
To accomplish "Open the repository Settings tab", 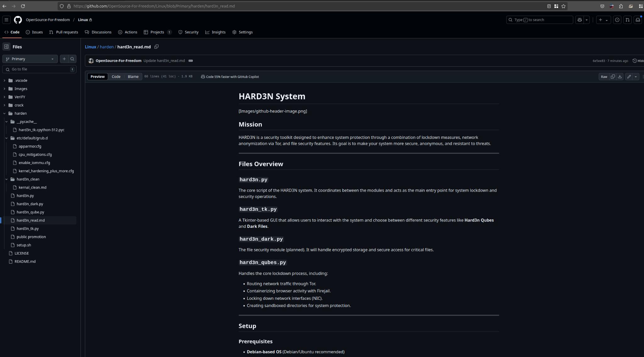I will (242, 32).
